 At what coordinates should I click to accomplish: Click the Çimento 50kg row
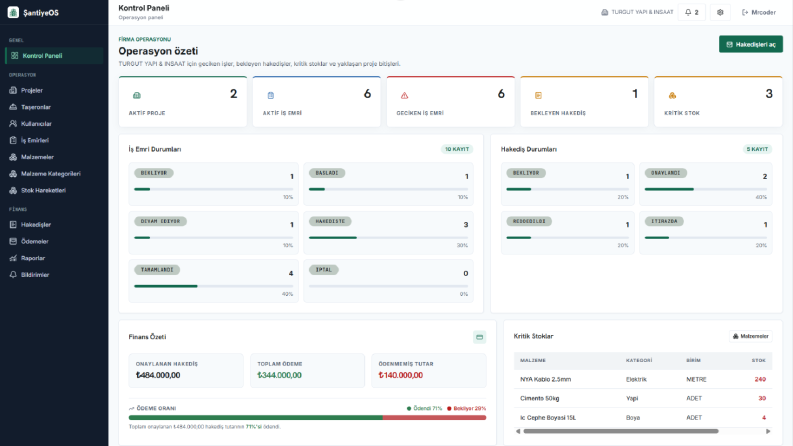[643, 398]
